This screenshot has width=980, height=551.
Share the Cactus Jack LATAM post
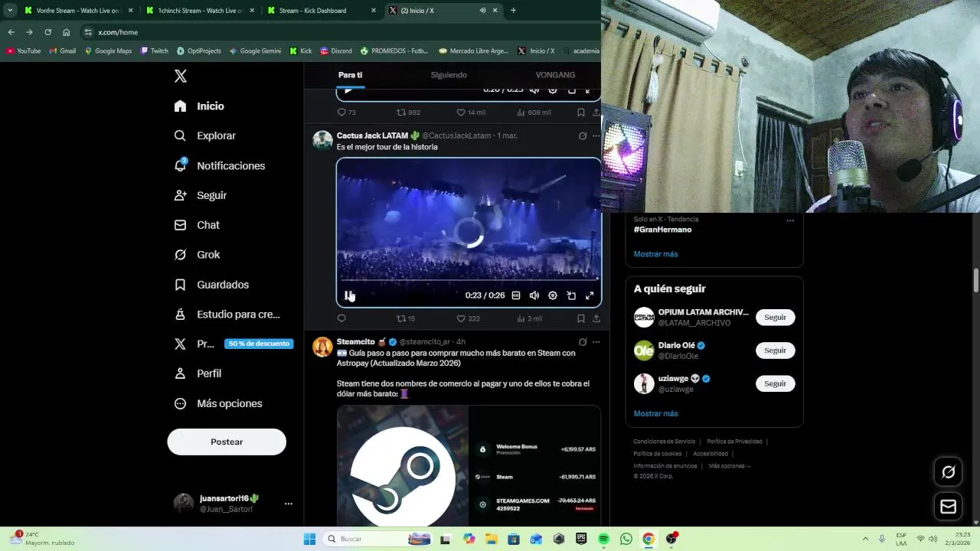tap(596, 318)
